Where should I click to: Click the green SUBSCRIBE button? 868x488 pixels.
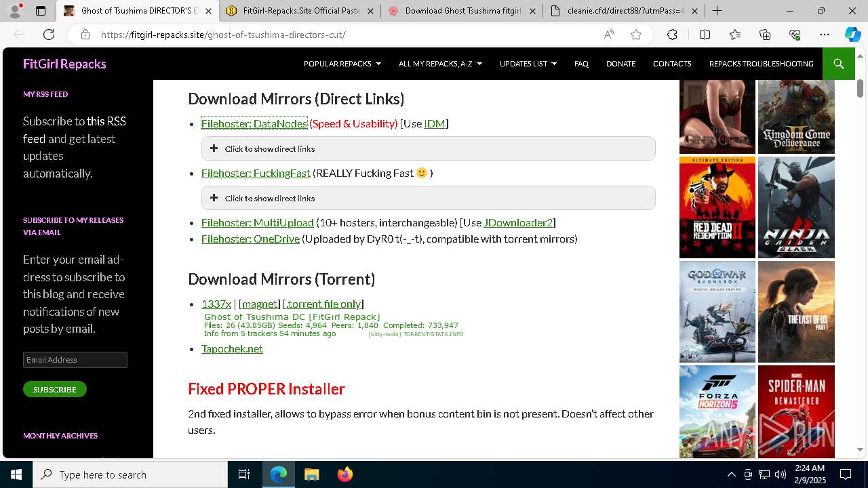55,389
